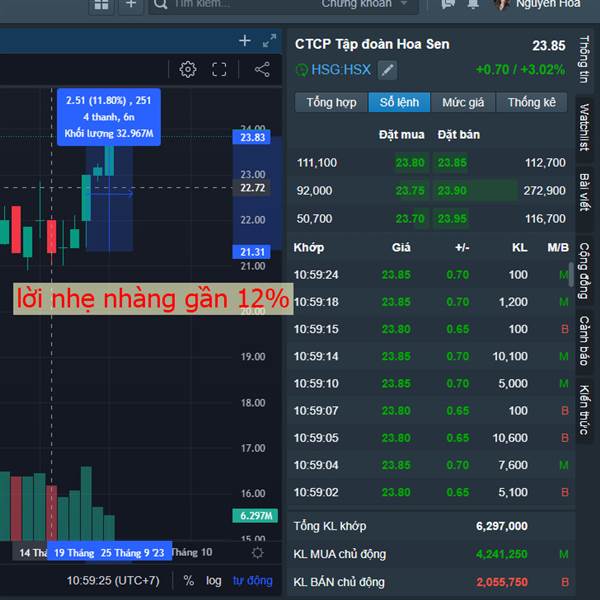Select ask price 23.90

(452, 191)
